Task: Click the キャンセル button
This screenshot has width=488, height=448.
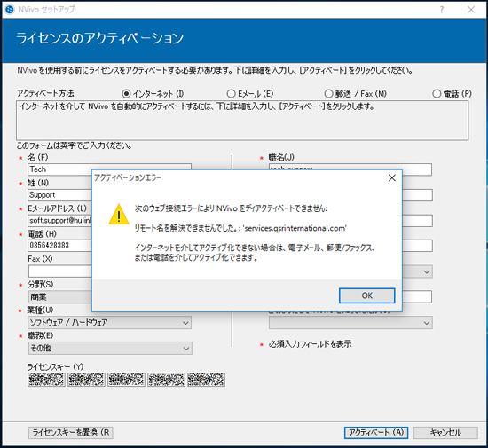Action: click(445, 432)
